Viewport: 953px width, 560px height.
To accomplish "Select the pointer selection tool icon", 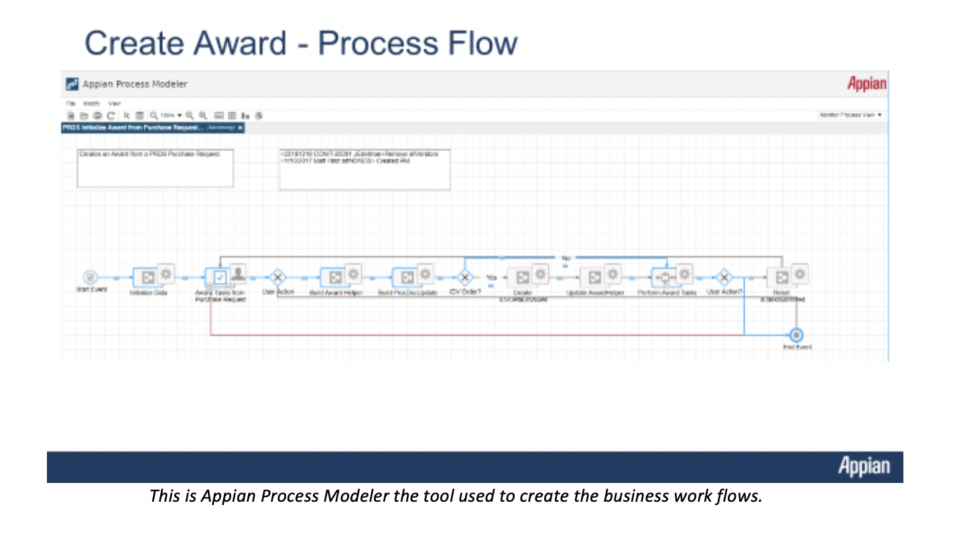I will click(127, 116).
